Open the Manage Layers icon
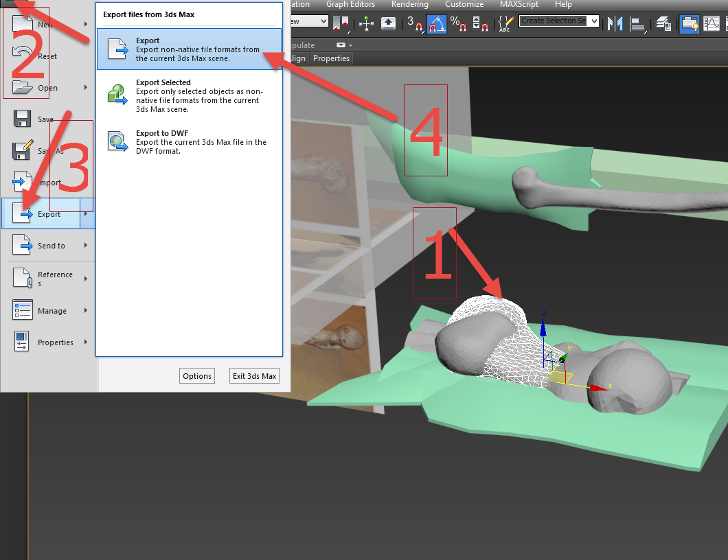The image size is (728, 560). click(663, 23)
